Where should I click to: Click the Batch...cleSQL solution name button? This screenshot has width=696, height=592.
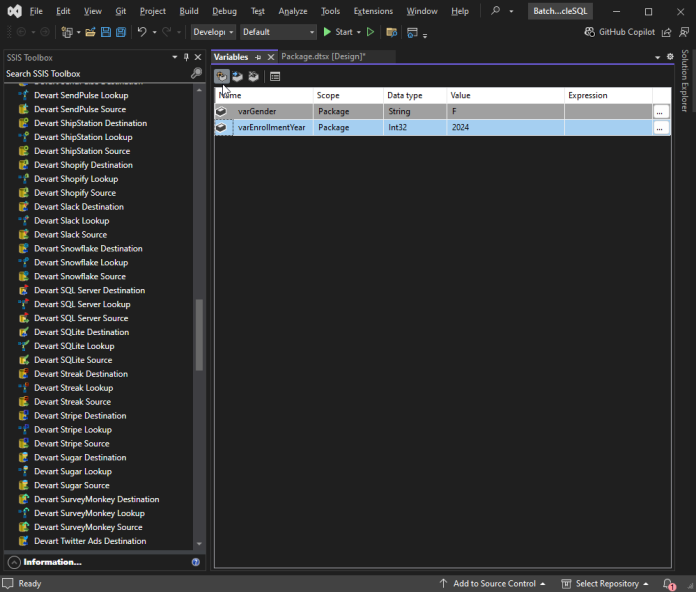click(560, 11)
